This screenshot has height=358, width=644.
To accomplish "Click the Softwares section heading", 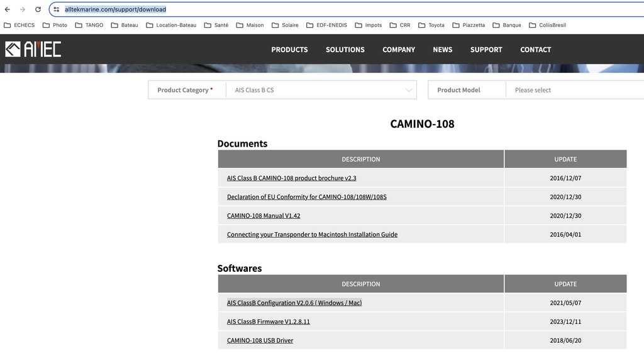I will click(240, 269).
